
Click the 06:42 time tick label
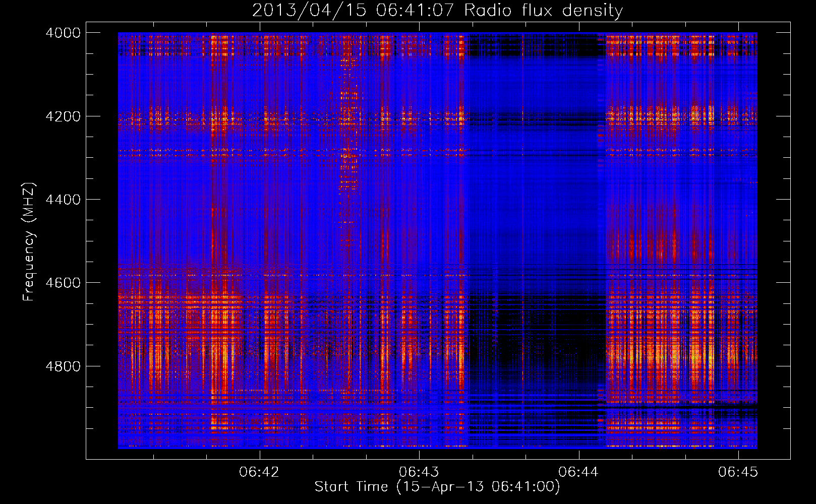pos(259,472)
